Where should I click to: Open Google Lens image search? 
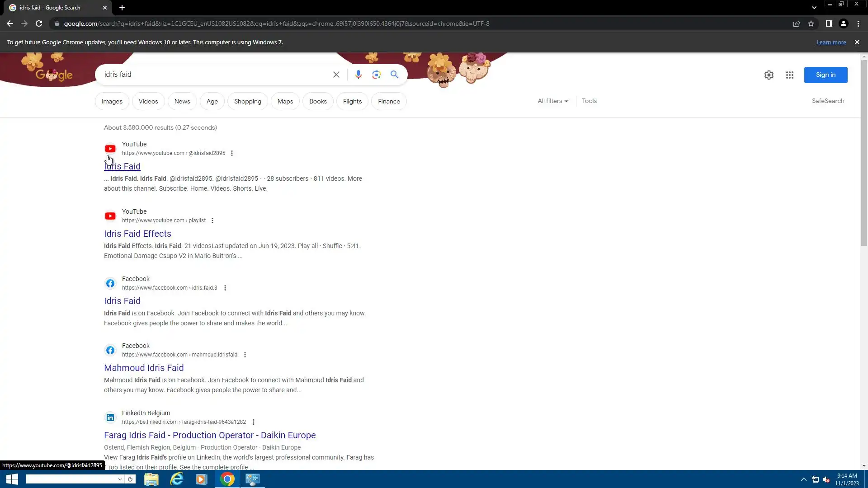coord(376,75)
